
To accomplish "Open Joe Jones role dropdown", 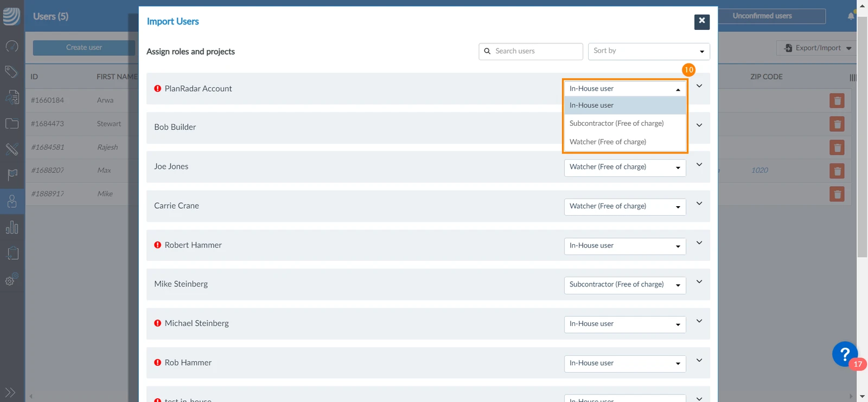I will [625, 167].
